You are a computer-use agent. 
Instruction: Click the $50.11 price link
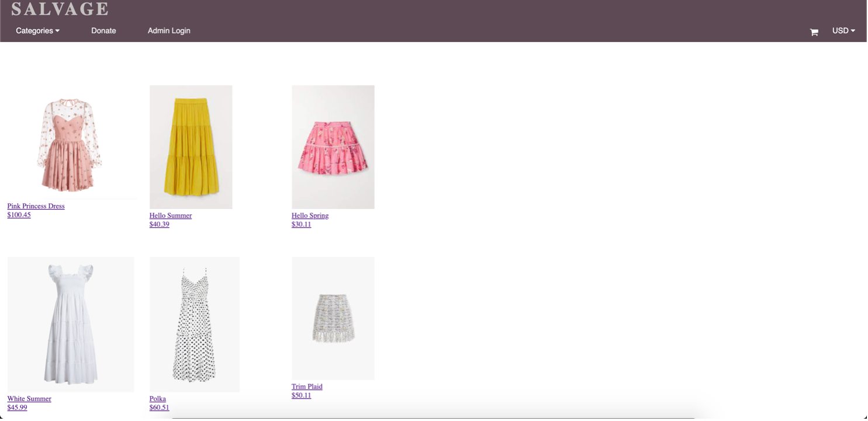pos(302,395)
